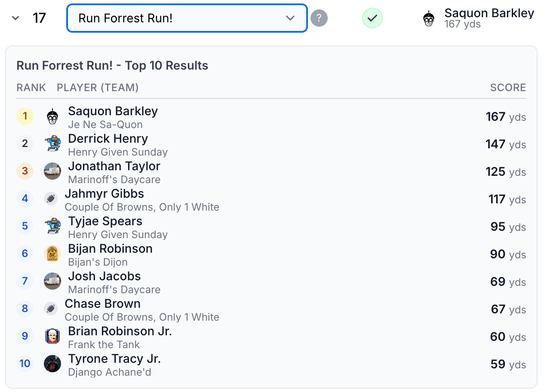Click the Je Ne Sa-Quon skull avatar beside rank 1
The width and height of the screenshot is (541, 392).
pos(52,116)
